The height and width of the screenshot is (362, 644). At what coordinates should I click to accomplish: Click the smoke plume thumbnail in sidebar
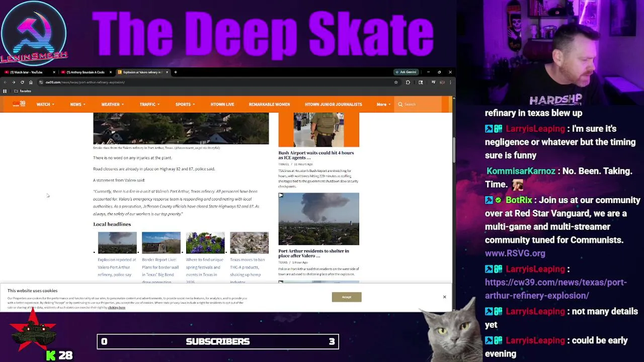(x=318, y=219)
